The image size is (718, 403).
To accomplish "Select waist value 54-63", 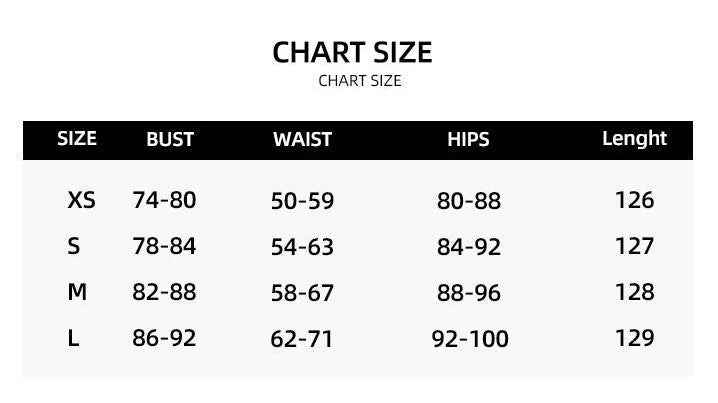I will tap(302, 247).
